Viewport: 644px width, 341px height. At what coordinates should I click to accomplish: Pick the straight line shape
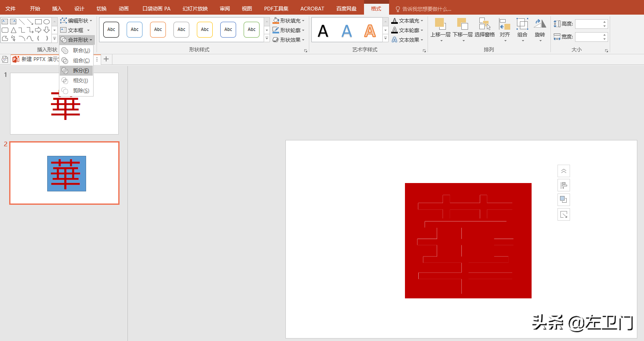(22, 21)
